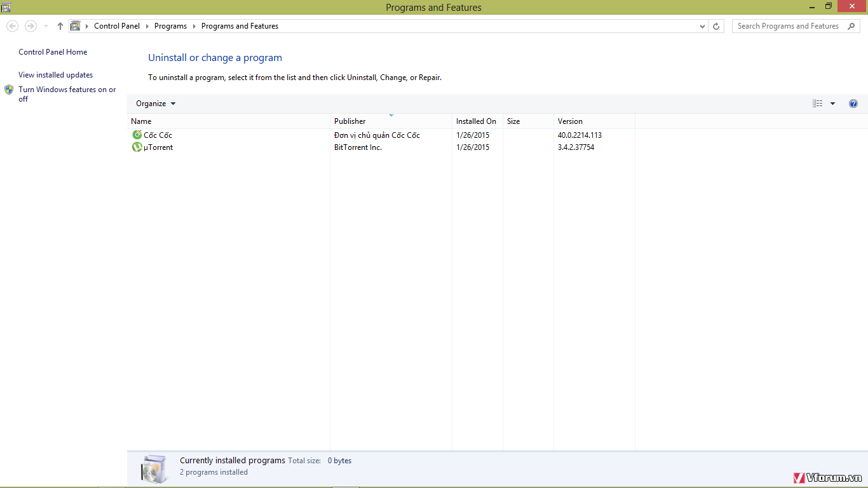Click publisher Đơn vị chủ quản Cốc Cốc
This screenshot has width=868, height=488.
377,135
